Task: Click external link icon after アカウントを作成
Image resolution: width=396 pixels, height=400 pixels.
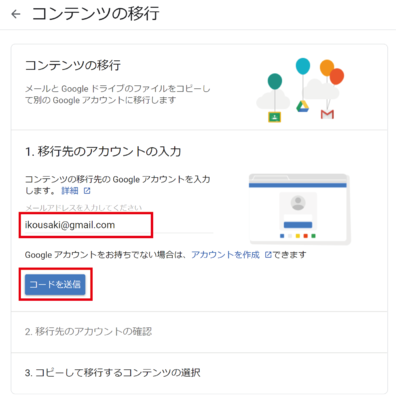Action: coord(268,255)
